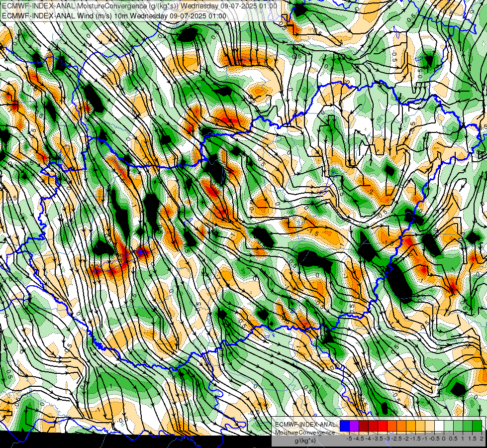Click the -3.5 tick label on legend
This screenshot has width=487, height=448.
[x=378, y=439]
